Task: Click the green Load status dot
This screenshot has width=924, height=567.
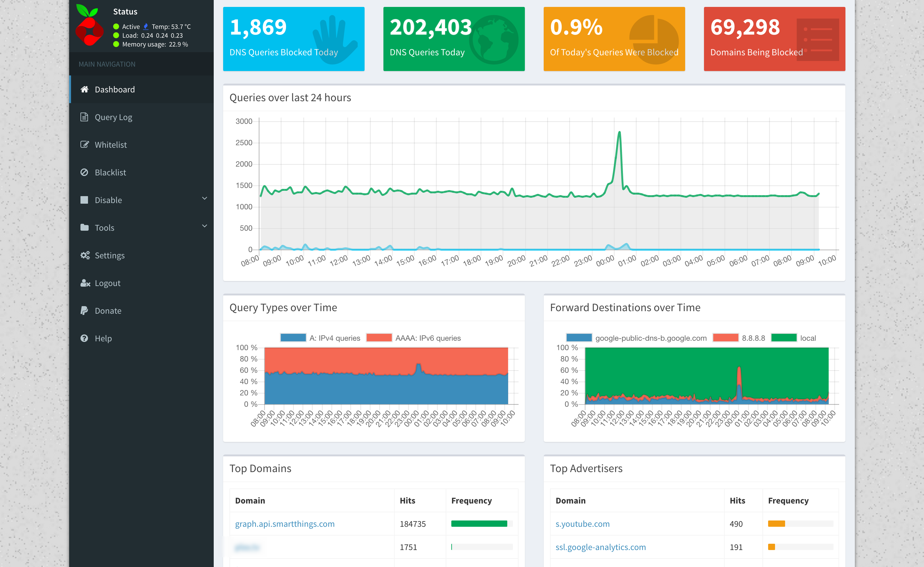Action: [116, 36]
